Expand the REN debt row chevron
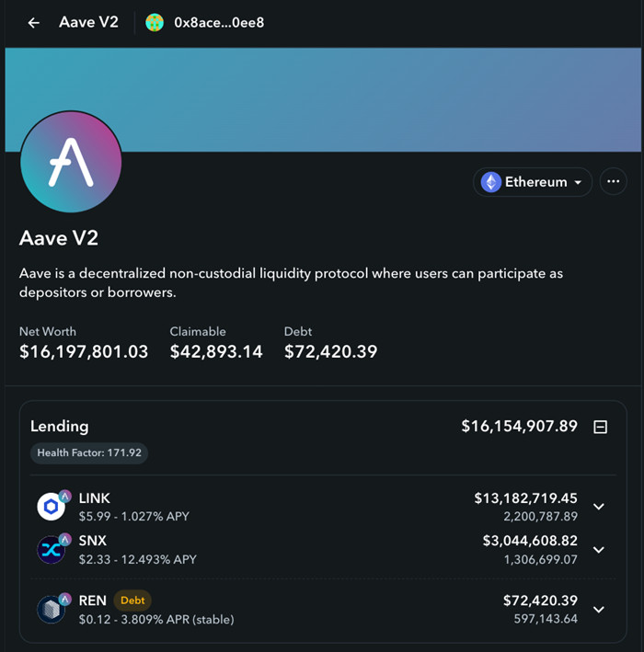Image resolution: width=644 pixels, height=652 pixels. coord(599,610)
